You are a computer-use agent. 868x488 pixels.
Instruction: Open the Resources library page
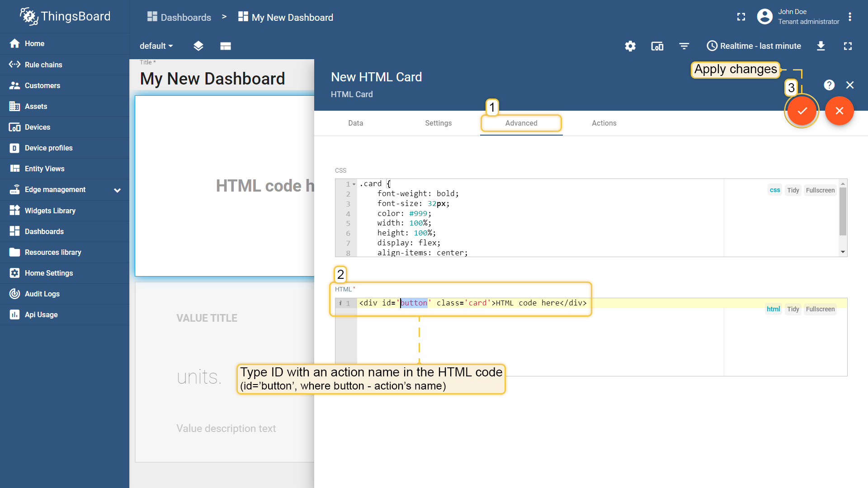[65, 252]
